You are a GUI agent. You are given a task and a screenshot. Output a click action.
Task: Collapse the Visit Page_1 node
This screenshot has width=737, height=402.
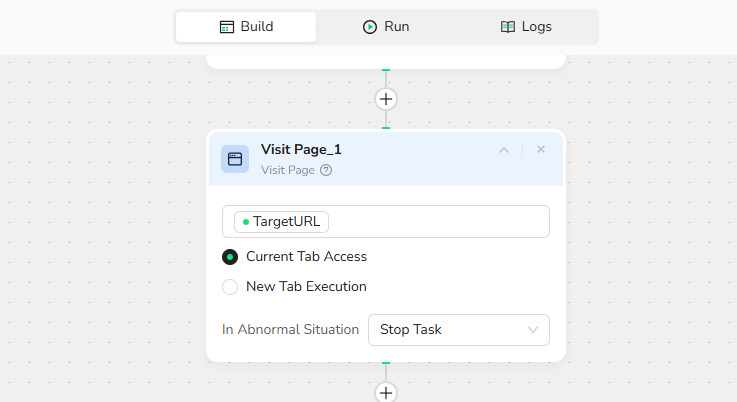click(504, 150)
